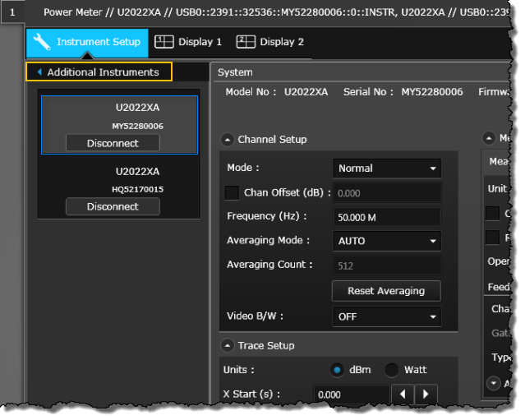
Task: Click instrument row number 1
Action: (x=12, y=12)
